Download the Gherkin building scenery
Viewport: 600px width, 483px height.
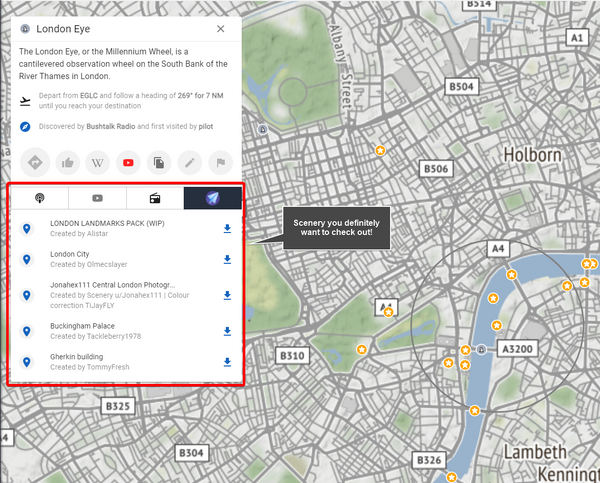tap(227, 362)
